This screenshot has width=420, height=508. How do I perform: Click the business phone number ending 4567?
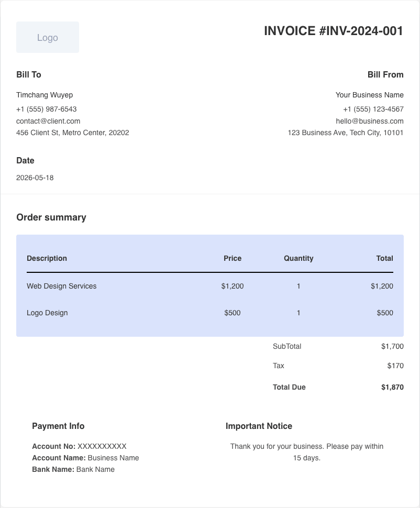[373, 109]
